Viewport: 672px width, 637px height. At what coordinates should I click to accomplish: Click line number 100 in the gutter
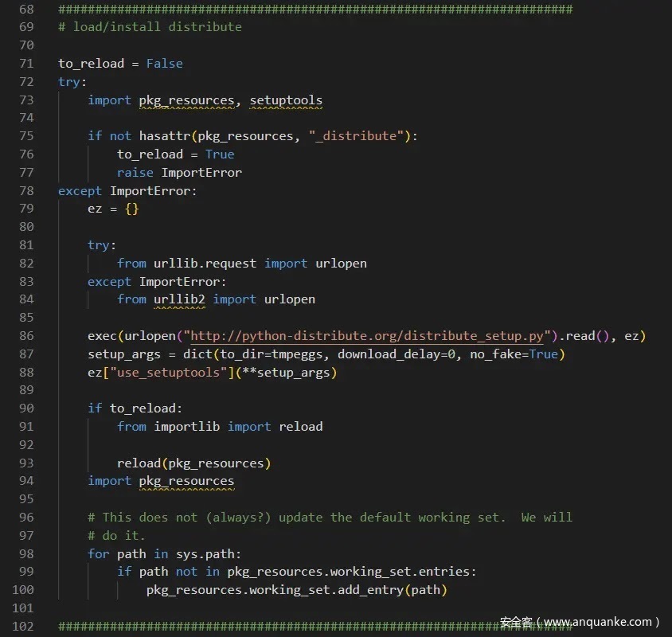point(22,590)
